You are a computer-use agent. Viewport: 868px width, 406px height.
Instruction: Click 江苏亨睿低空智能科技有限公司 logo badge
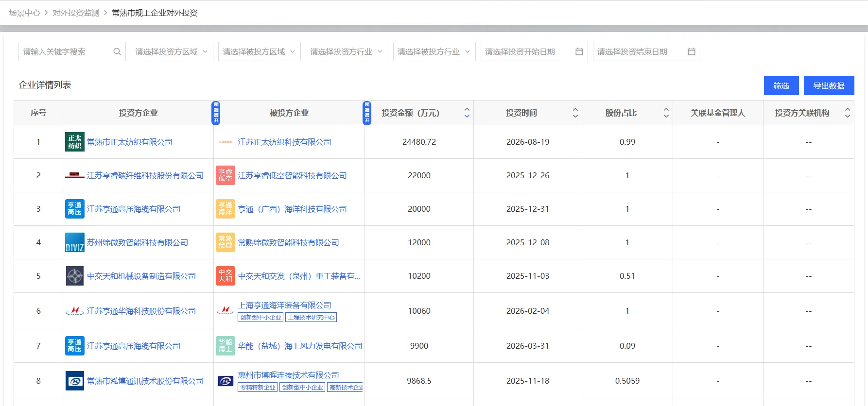[226, 175]
